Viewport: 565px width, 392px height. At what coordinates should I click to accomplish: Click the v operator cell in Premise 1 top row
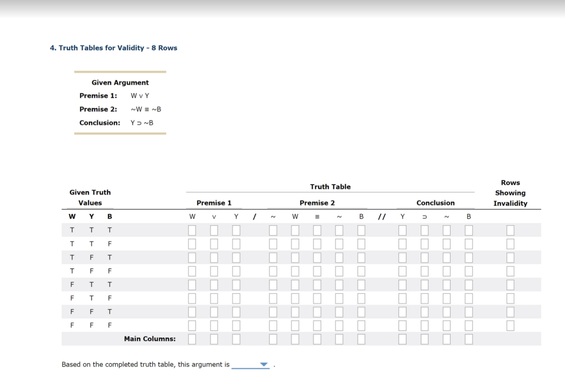click(x=214, y=230)
